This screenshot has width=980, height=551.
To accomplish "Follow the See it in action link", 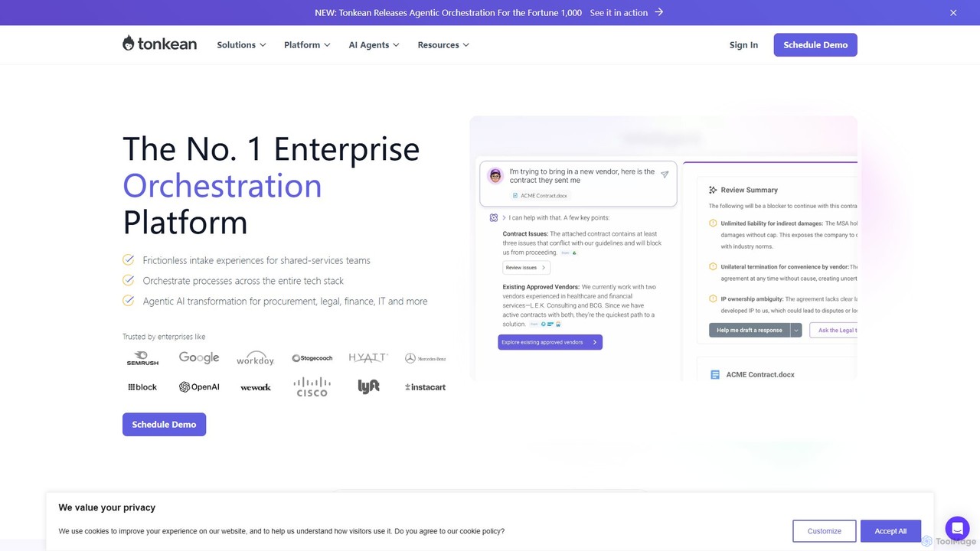I will click(626, 13).
